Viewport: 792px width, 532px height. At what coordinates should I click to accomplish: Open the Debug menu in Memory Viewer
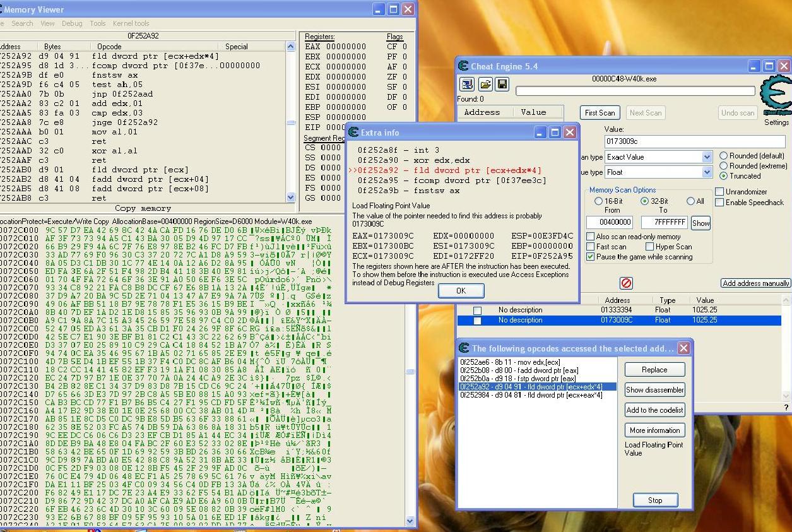[72, 23]
